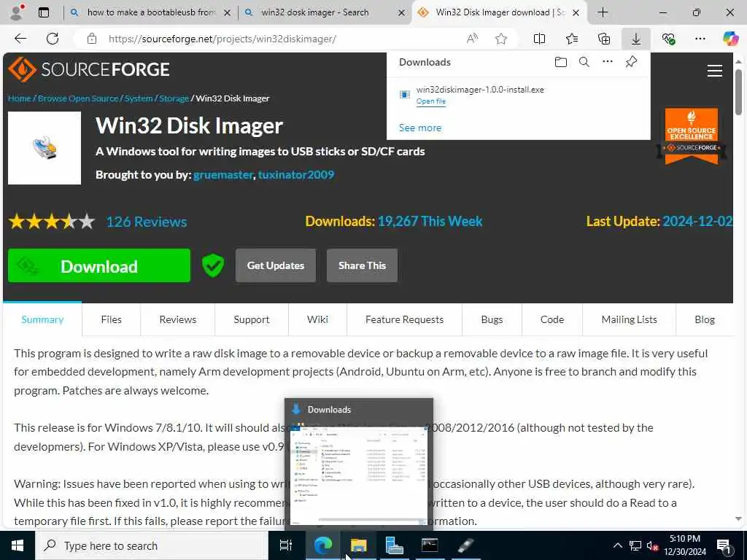Click the Win32 Disk Imager project icon
The height and width of the screenshot is (560, 747).
[44, 148]
